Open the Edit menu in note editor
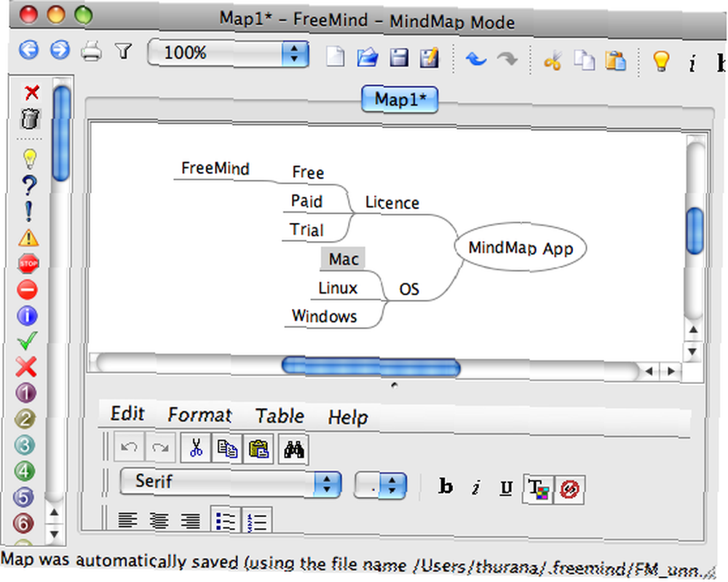 click(x=127, y=414)
